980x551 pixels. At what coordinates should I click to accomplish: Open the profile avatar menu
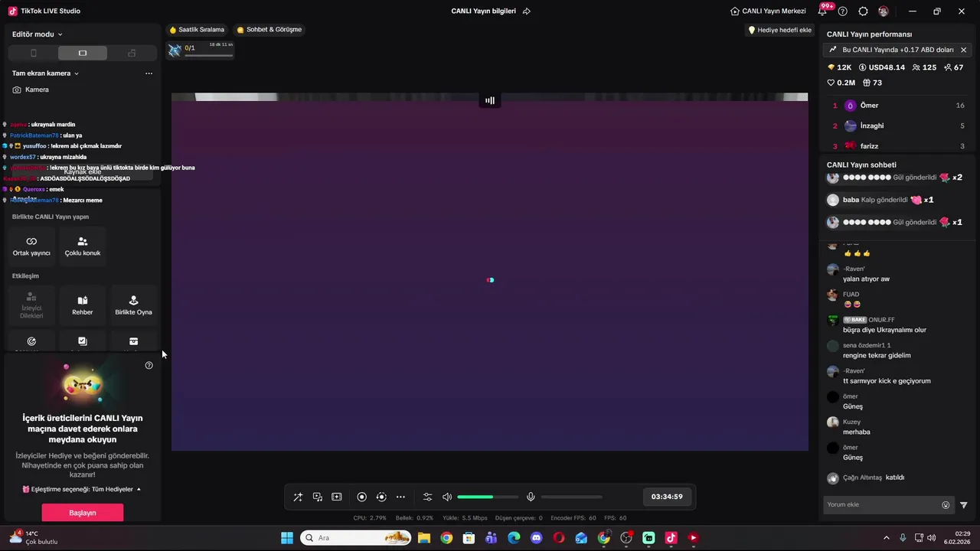[884, 11]
